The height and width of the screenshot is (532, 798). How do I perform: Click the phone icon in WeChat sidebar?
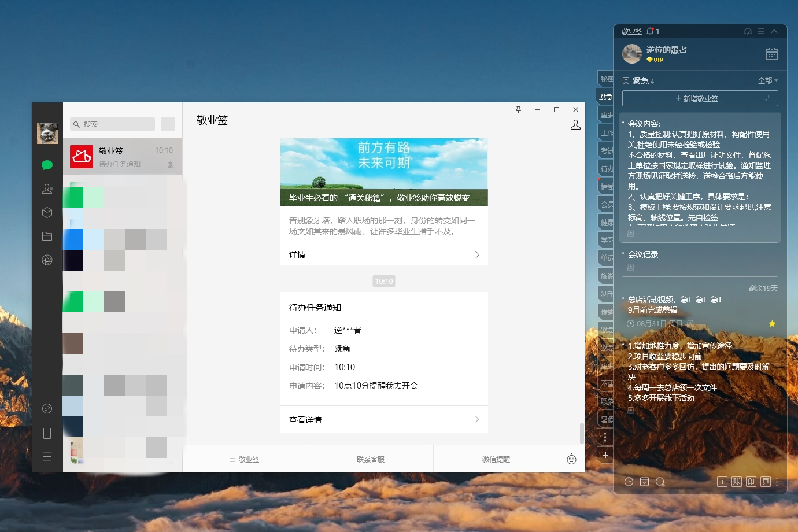[47, 433]
